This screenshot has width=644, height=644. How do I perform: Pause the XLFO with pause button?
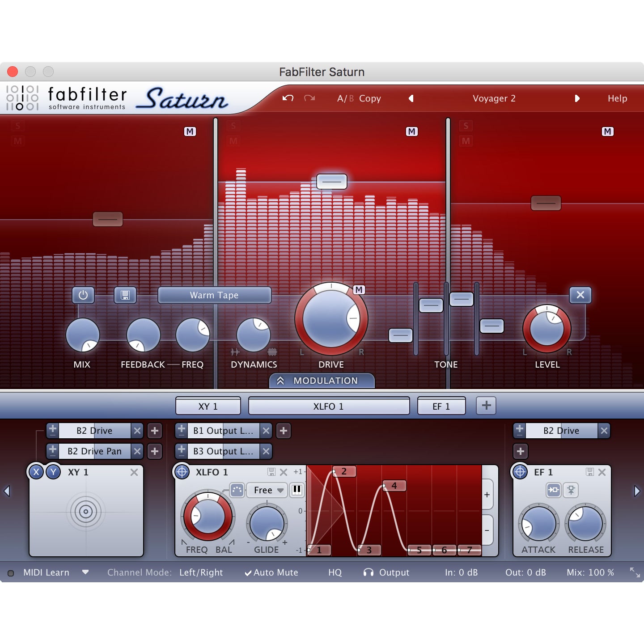pyautogui.click(x=297, y=490)
